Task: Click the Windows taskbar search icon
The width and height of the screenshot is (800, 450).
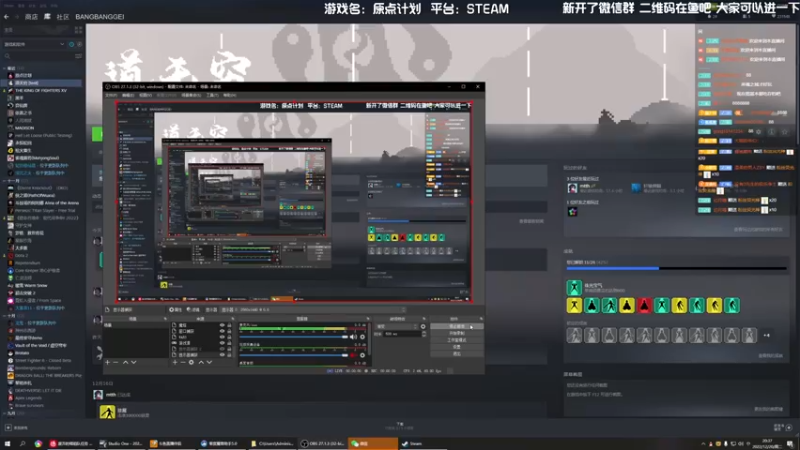Action: pyautogui.click(x=22, y=443)
